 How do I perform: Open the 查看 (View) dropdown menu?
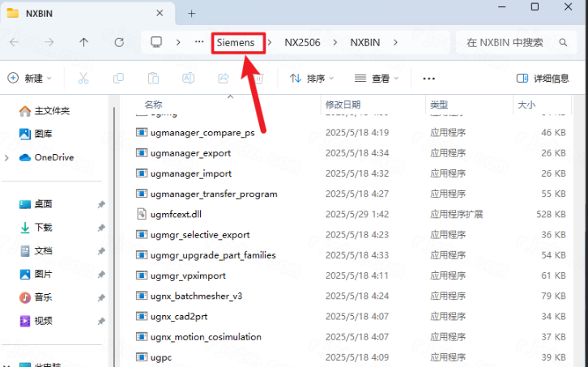click(x=377, y=79)
